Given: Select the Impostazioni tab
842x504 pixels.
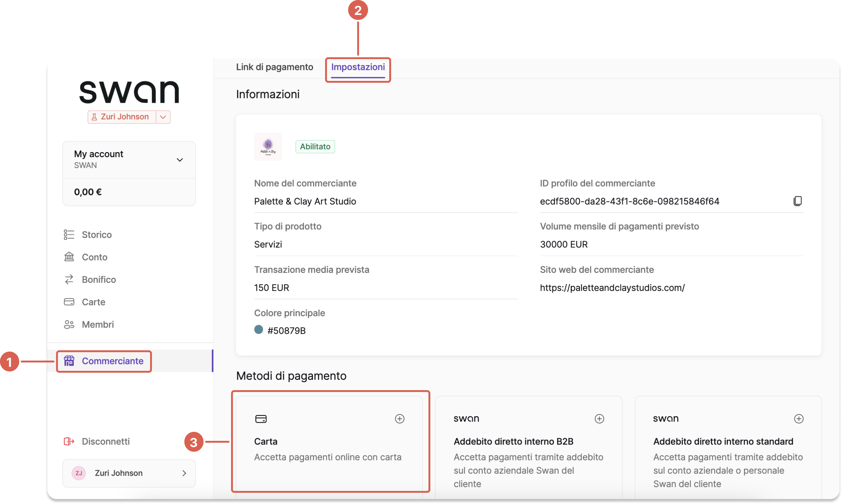Looking at the screenshot, I should pos(358,67).
